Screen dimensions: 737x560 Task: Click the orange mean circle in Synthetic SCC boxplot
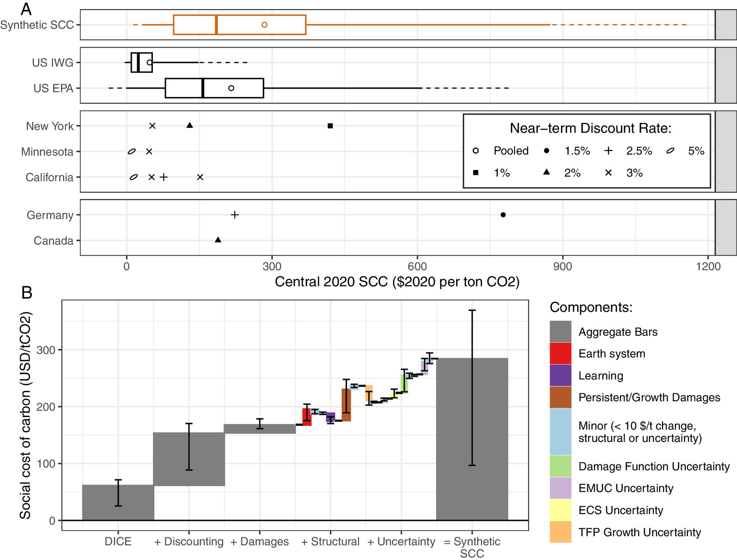(x=264, y=25)
